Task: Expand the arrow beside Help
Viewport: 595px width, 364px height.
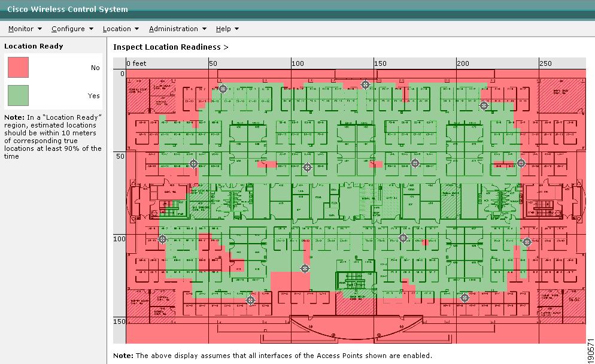Action: (237, 29)
